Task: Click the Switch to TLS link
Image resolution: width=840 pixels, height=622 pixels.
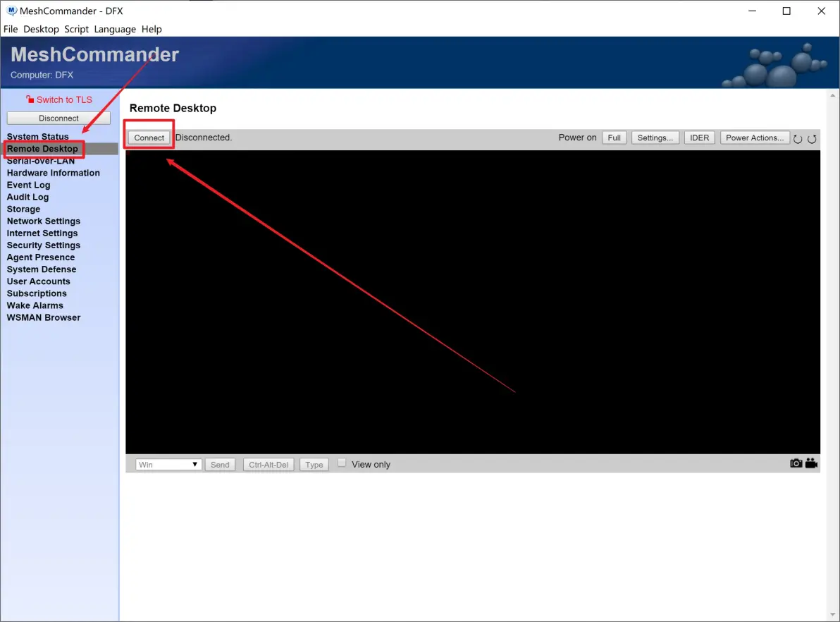Action: point(64,99)
